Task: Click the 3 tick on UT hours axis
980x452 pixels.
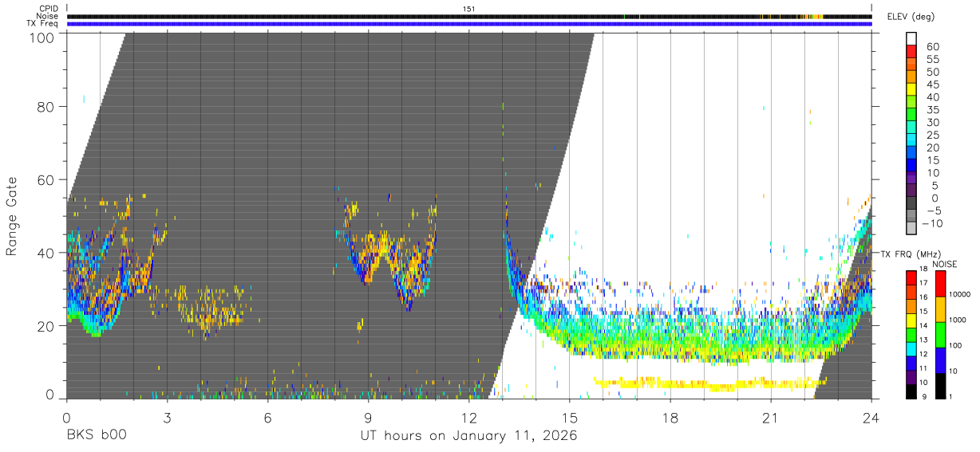Action: click(x=167, y=418)
